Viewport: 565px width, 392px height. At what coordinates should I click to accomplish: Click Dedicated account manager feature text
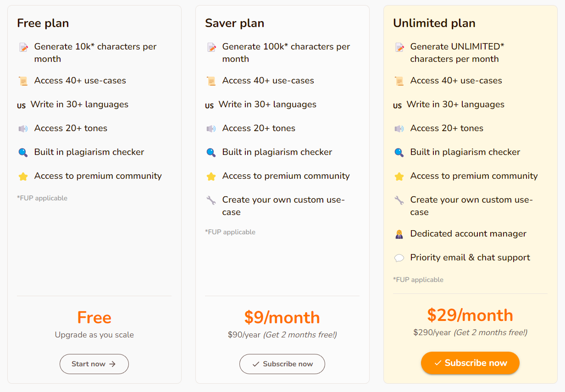tap(468, 234)
